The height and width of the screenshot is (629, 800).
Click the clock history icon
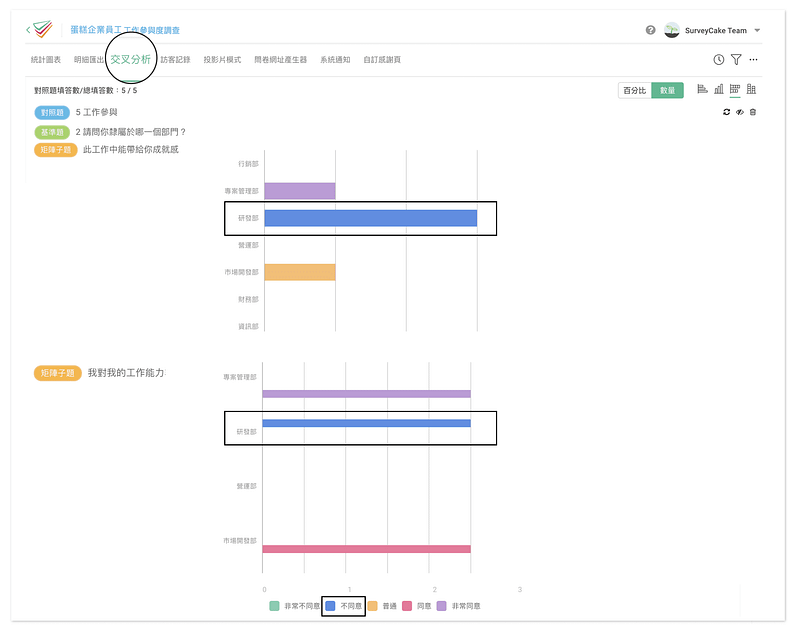click(718, 60)
